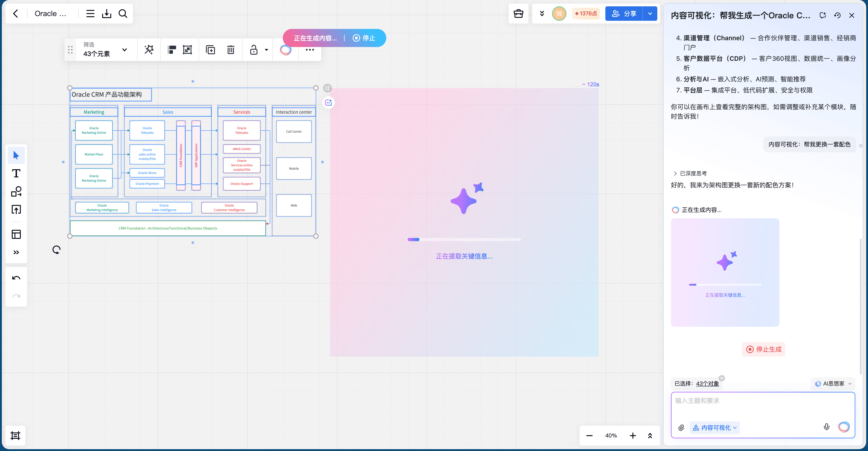Close the AI chat panel
This screenshot has width=868, height=451.
(852, 15)
